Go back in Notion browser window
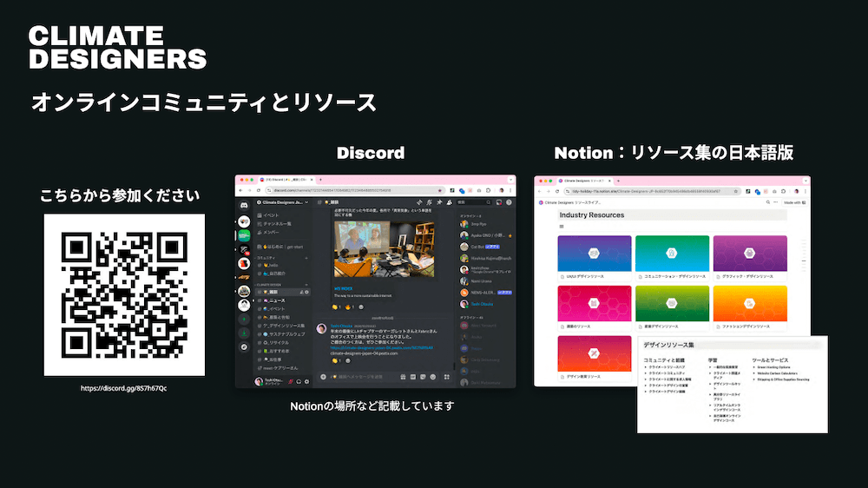 (539, 191)
